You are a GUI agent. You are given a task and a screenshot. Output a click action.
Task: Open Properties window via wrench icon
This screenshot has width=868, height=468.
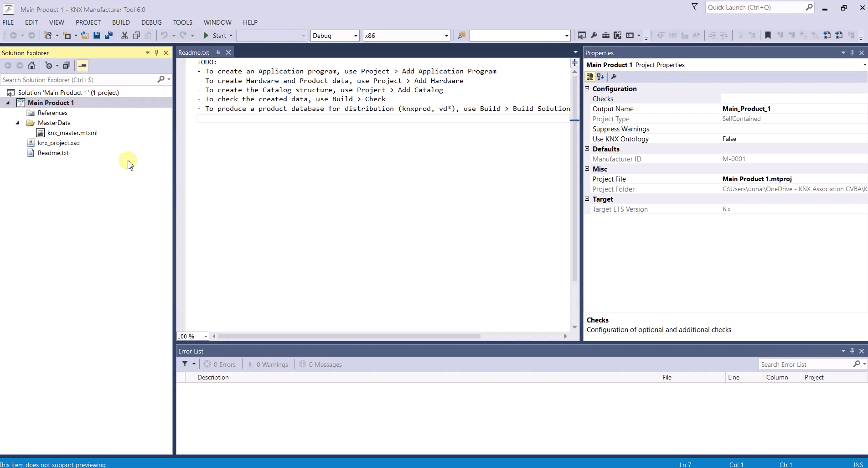(594, 36)
